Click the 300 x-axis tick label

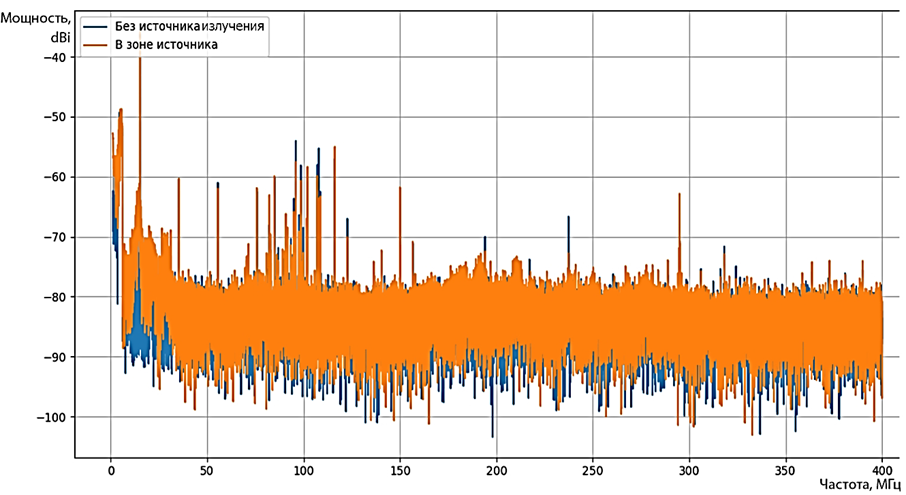point(690,468)
